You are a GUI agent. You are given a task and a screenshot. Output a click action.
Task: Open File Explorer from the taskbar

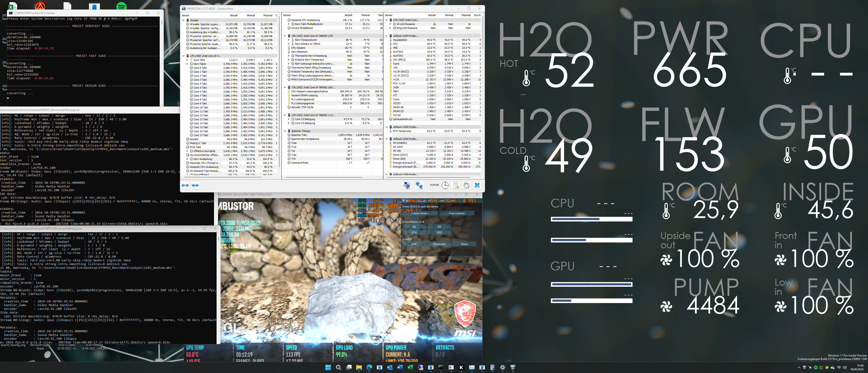[359, 367]
